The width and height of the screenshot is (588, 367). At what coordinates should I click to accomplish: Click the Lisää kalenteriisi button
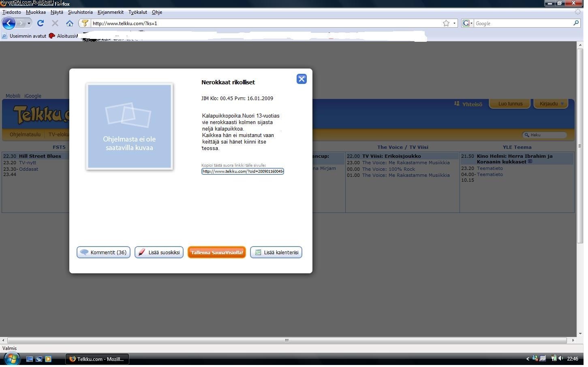(x=276, y=252)
